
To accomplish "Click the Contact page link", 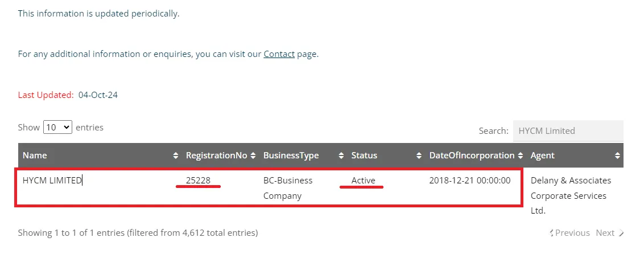I will (279, 54).
